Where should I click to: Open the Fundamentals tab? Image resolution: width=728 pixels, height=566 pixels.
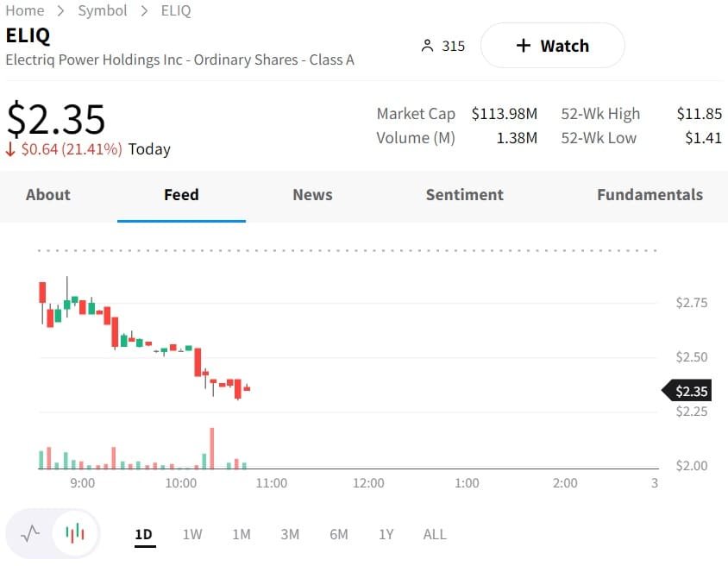click(x=650, y=195)
